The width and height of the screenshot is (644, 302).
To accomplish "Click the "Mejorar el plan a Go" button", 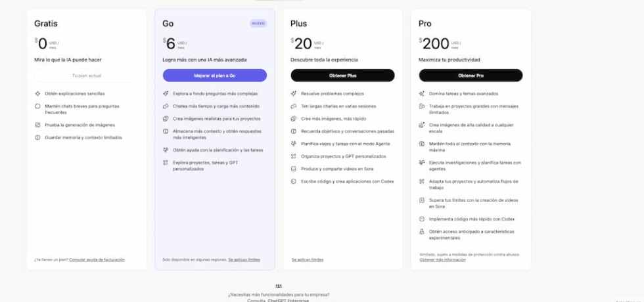I will click(214, 75).
